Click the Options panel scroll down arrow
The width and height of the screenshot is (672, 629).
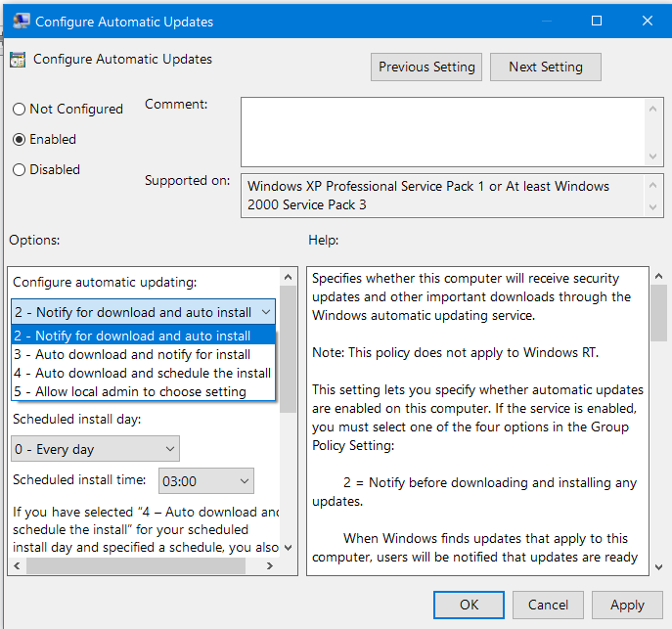pos(289,548)
